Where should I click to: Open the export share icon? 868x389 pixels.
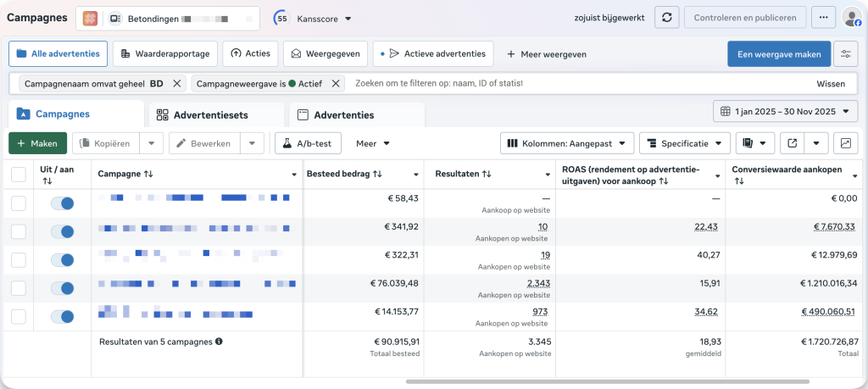coord(792,143)
